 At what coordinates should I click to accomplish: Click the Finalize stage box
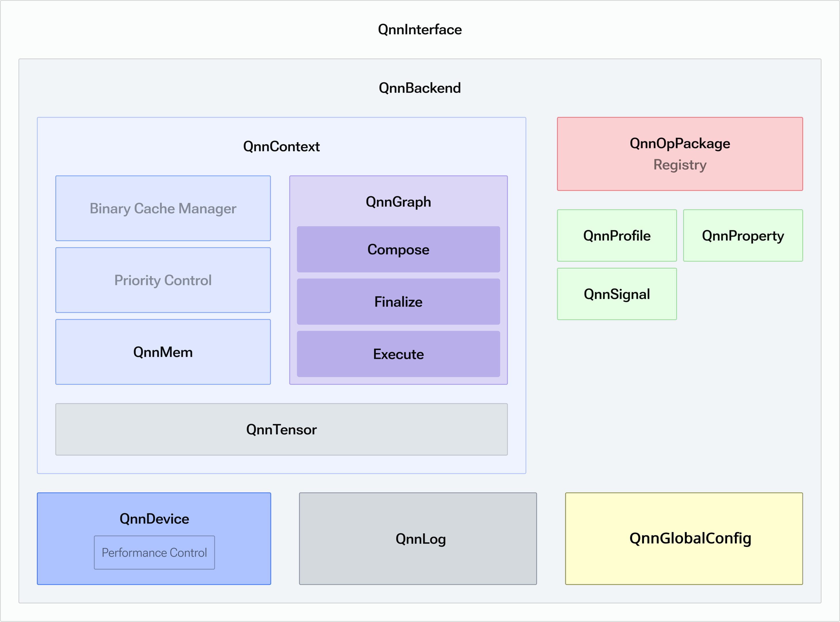398,302
